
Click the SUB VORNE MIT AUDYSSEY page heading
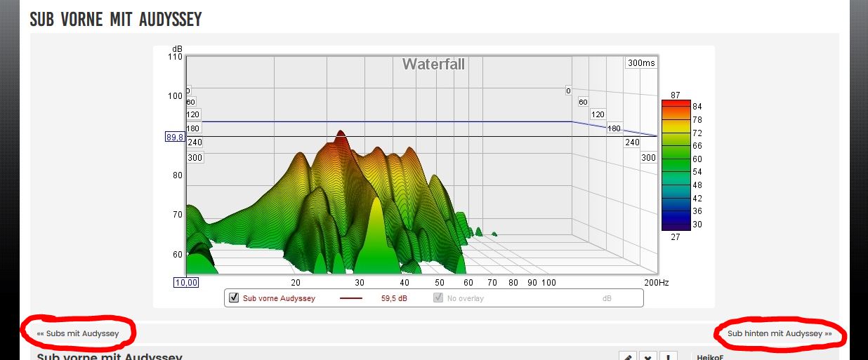(116, 19)
